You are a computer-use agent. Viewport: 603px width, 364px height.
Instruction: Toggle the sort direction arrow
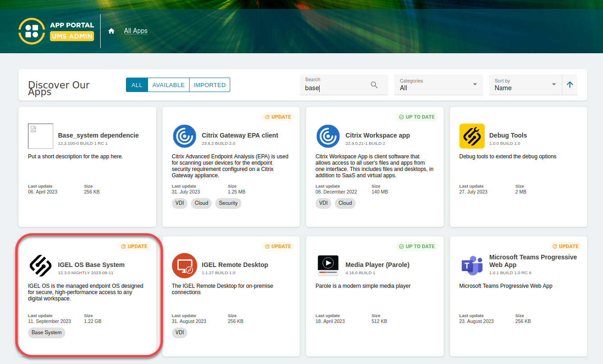coord(570,84)
